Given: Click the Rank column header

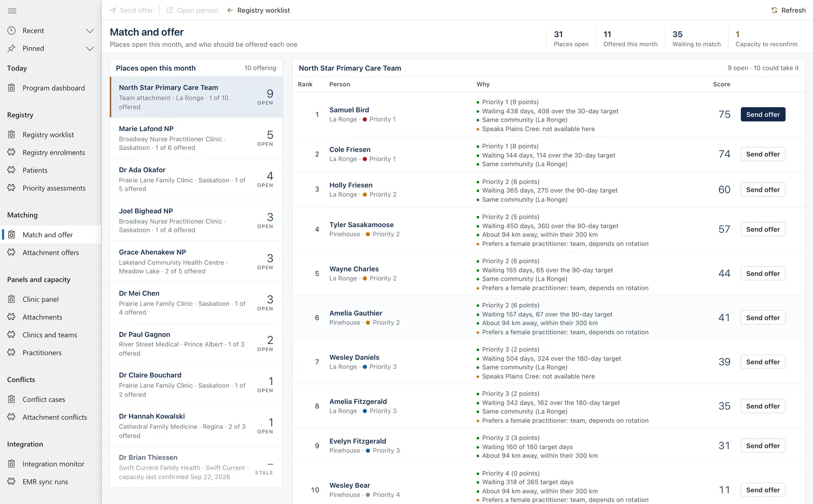Looking at the screenshot, I should coord(305,84).
